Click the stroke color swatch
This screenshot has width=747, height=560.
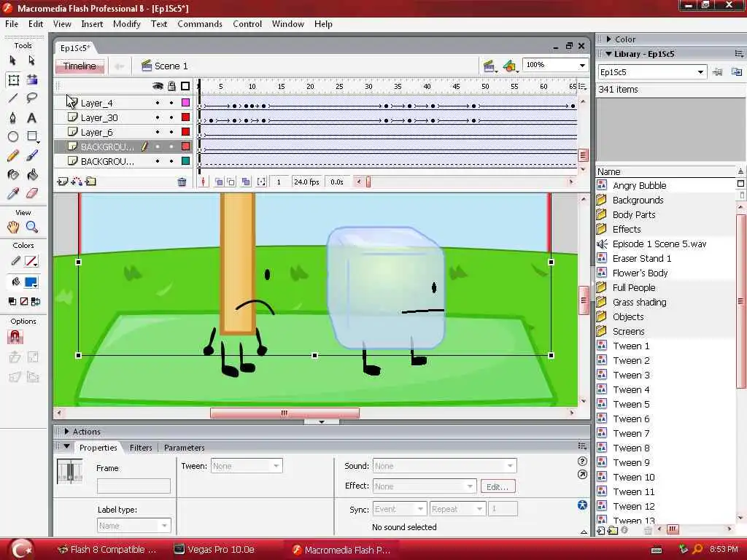pos(31,261)
